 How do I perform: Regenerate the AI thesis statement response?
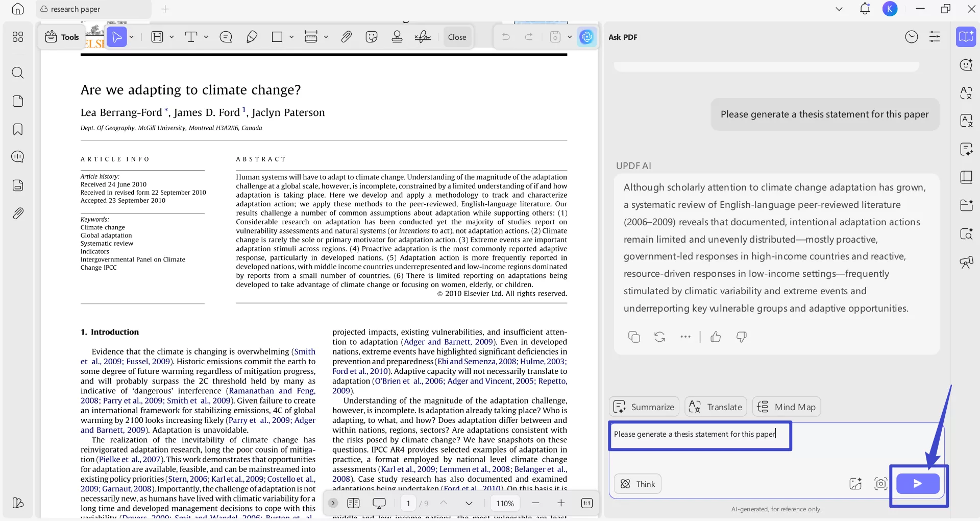[x=659, y=337]
